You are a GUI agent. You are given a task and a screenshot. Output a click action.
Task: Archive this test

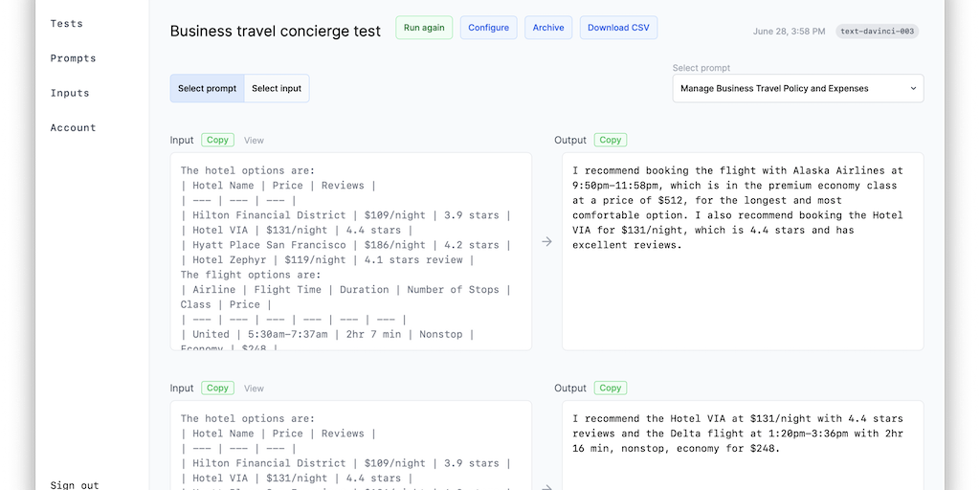(548, 28)
